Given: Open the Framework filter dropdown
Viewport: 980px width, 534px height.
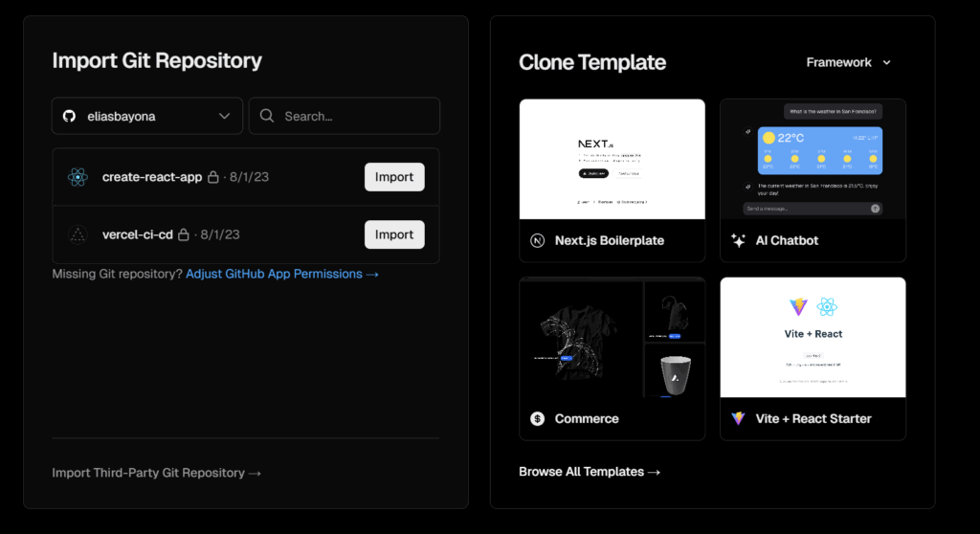Looking at the screenshot, I should tap(848, 62).
